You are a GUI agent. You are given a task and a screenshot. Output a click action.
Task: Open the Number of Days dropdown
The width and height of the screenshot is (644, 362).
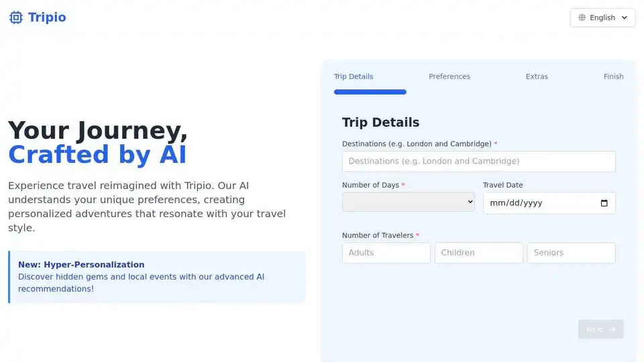409,202
